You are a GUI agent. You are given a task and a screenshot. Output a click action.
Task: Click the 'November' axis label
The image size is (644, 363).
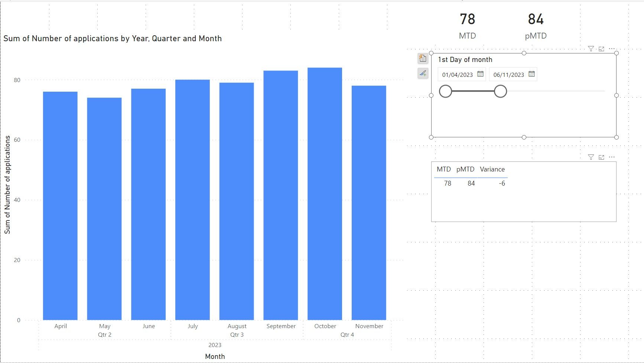369,326
